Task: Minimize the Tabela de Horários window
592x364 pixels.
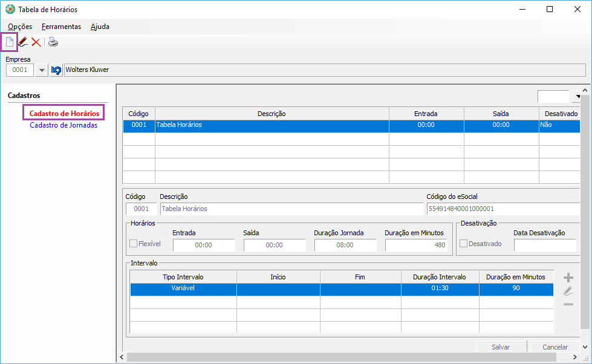Action: click(x=522, y=10)
